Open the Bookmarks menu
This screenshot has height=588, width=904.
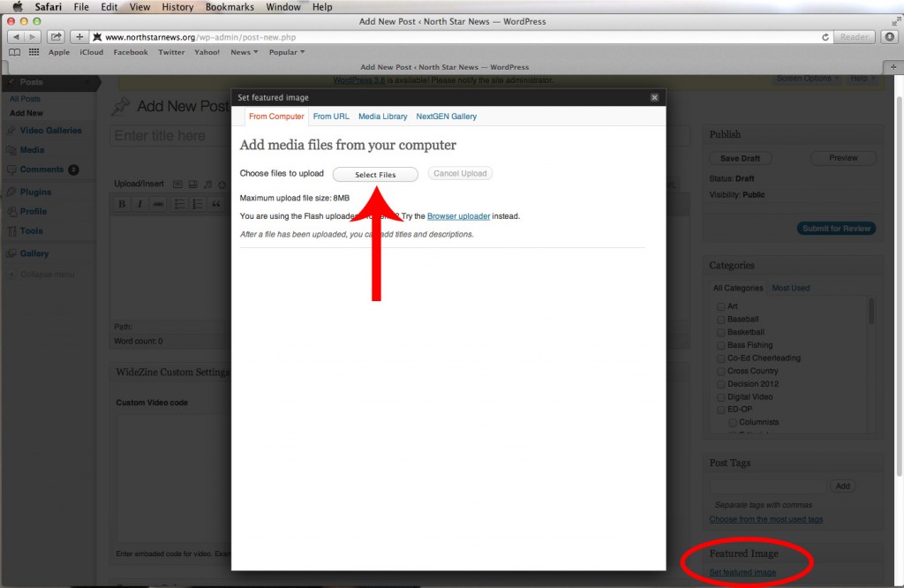pos(230,7)
